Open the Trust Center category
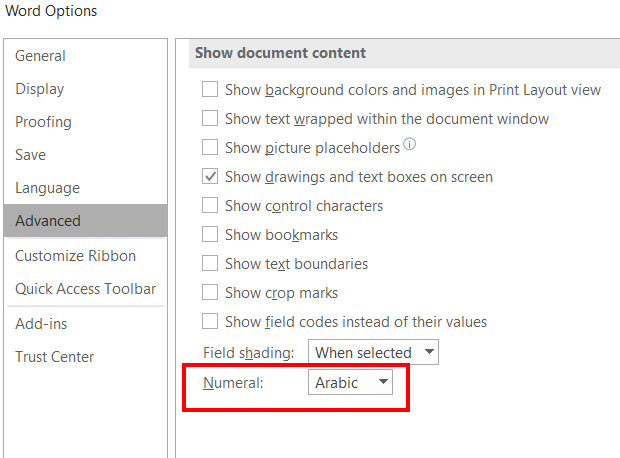Image resolution: width=620 pixels, height=458 pixels. coord(55,357)
